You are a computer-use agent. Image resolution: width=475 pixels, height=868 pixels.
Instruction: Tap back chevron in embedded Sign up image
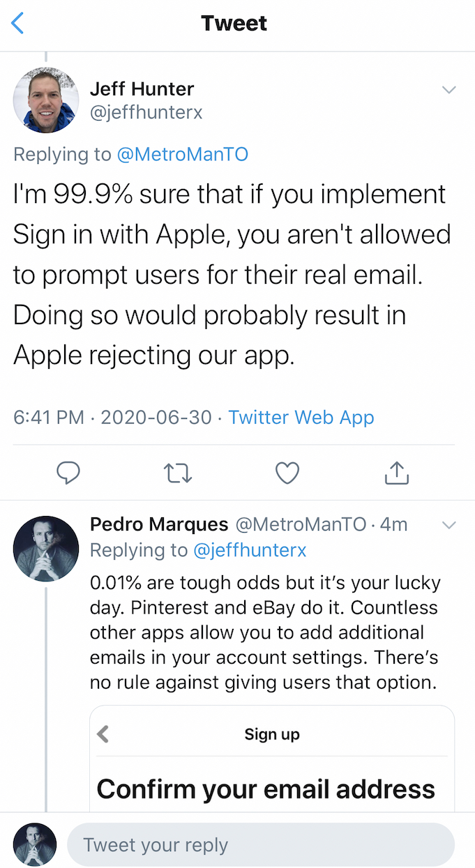click(x=103, y=734)
